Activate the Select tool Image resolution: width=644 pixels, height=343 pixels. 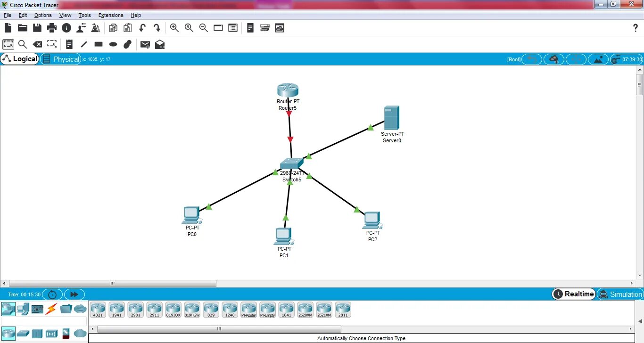(x=8, y=44)
